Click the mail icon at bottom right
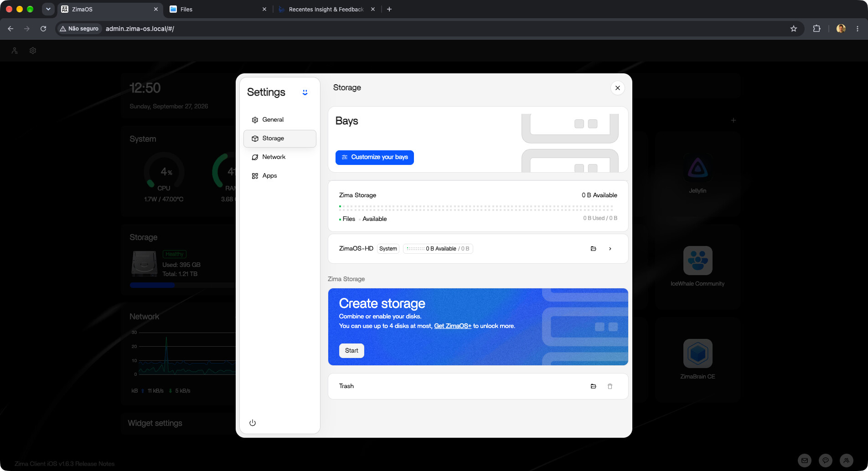Image resolution: width=868 pixels, height=471 pixels. pyautogui.click(x=805, y=461)
